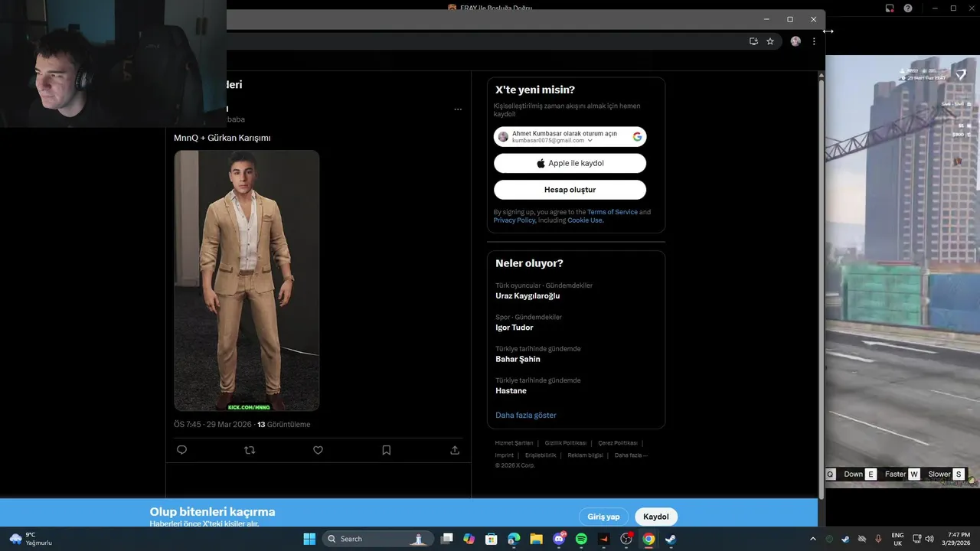Screen dimensions: 980x551
Task: Open the Hizmet Şartları footer link
Action: (514, 443)
